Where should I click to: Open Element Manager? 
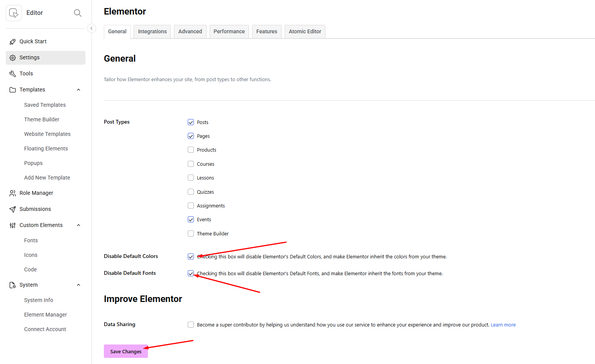[x=46, y=315]
